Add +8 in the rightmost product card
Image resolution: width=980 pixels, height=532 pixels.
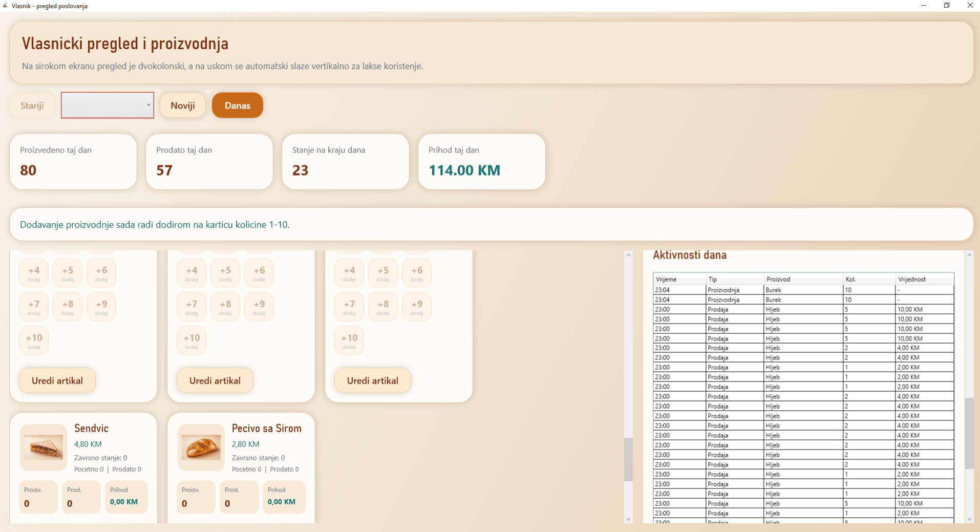[x=383, y=307]
